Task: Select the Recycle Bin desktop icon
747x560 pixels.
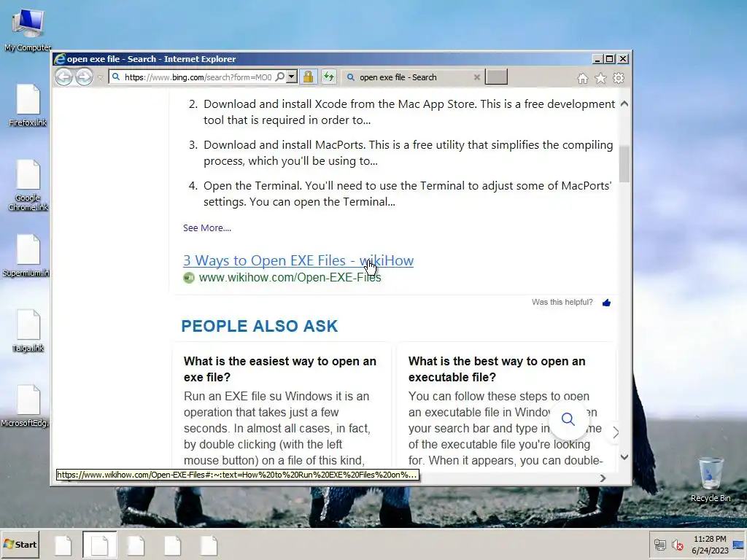Action: 711,480
